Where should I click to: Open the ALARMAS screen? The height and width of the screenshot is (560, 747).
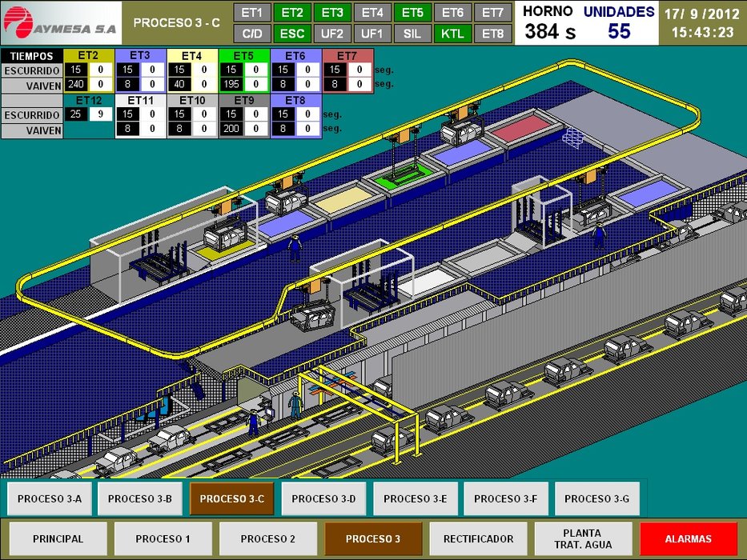687,538
